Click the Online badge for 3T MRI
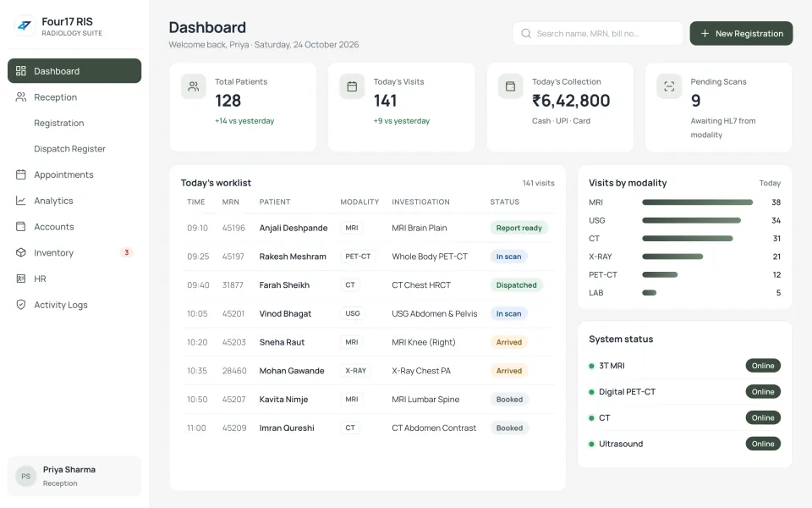 coord(763,366)
